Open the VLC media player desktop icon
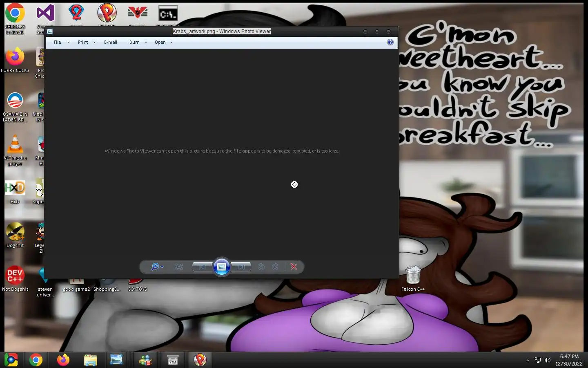Image resolution: width=588 pixels, height=368 pixels. (x=15, y=144)
